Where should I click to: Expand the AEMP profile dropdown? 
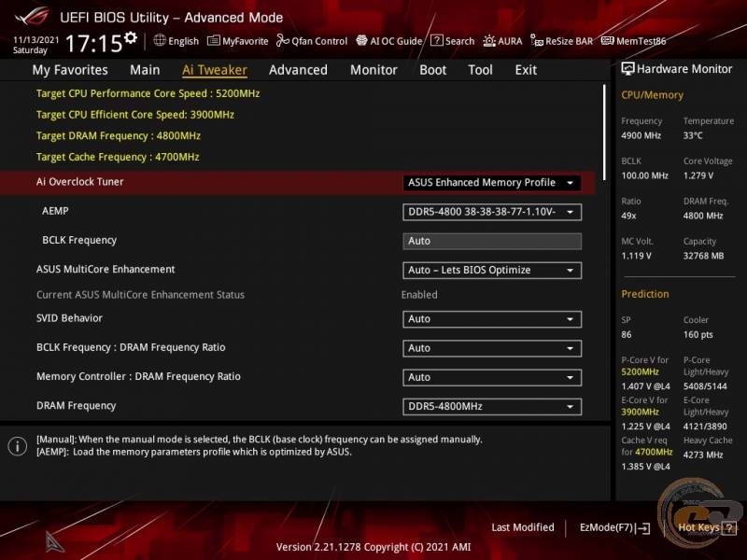(x=492, y=212)
